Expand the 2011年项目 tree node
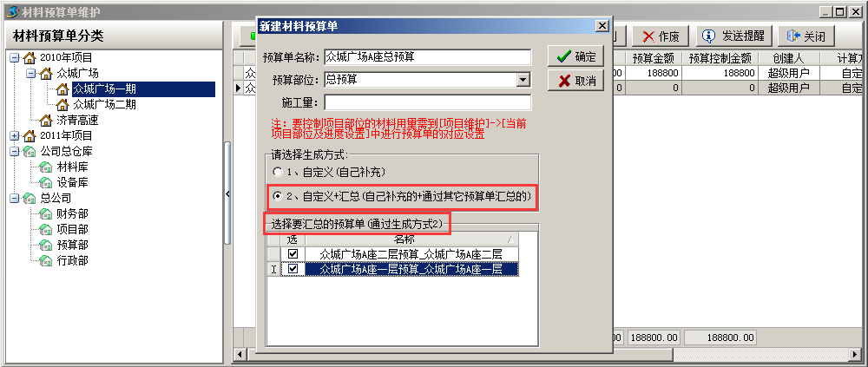 pos(15,135)
